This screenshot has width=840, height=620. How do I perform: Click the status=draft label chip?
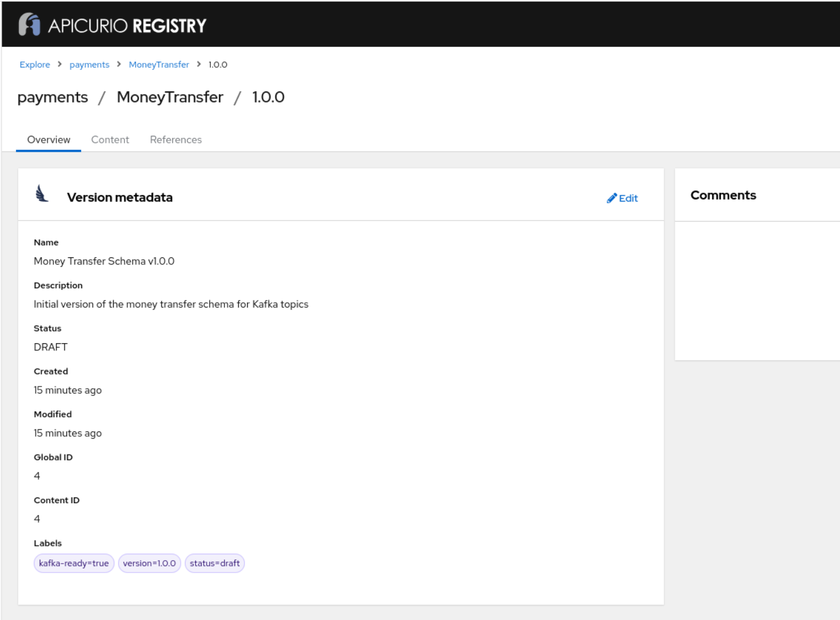[214, 563]
